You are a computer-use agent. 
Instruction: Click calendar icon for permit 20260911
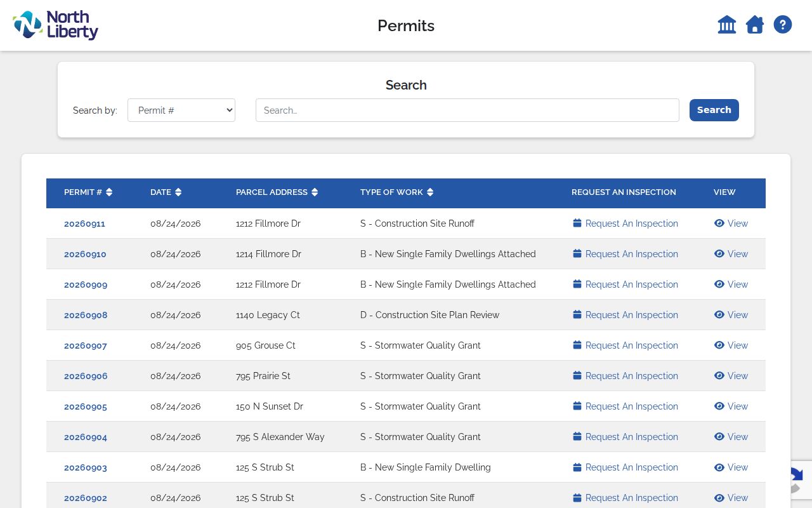click(x=577, y=223)
